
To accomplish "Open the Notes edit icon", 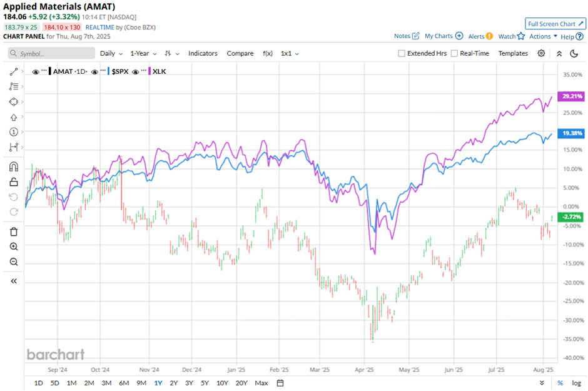I will 415,36.
